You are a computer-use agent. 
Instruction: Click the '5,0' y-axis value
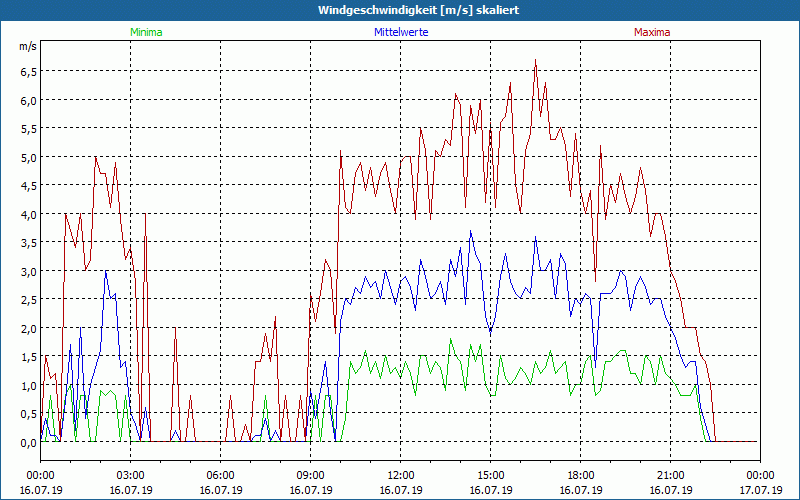coord(28,158)
